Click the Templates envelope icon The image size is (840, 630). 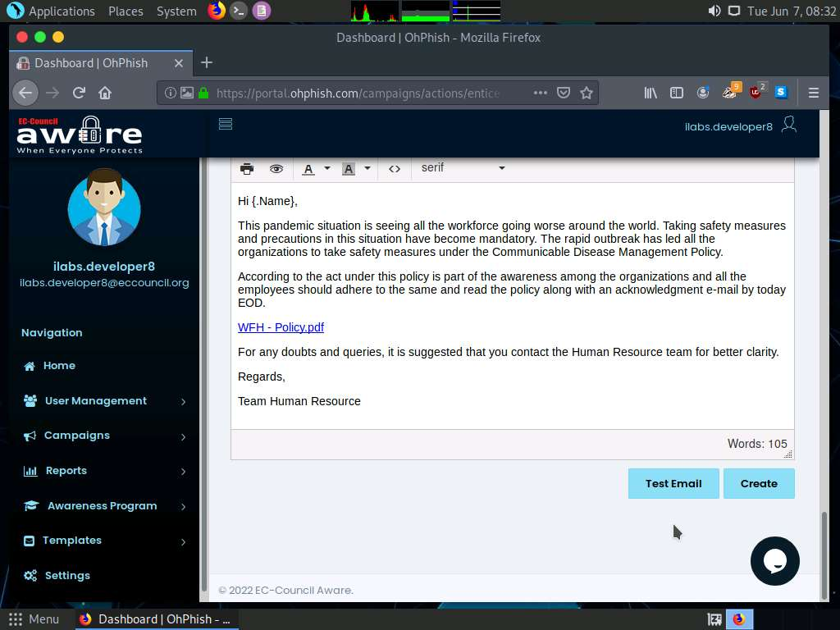29,541
